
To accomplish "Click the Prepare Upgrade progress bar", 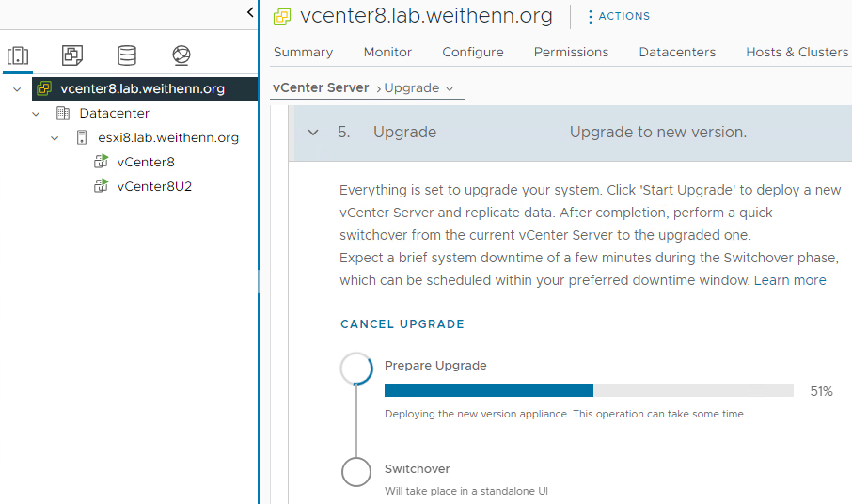I will point(589,390).
